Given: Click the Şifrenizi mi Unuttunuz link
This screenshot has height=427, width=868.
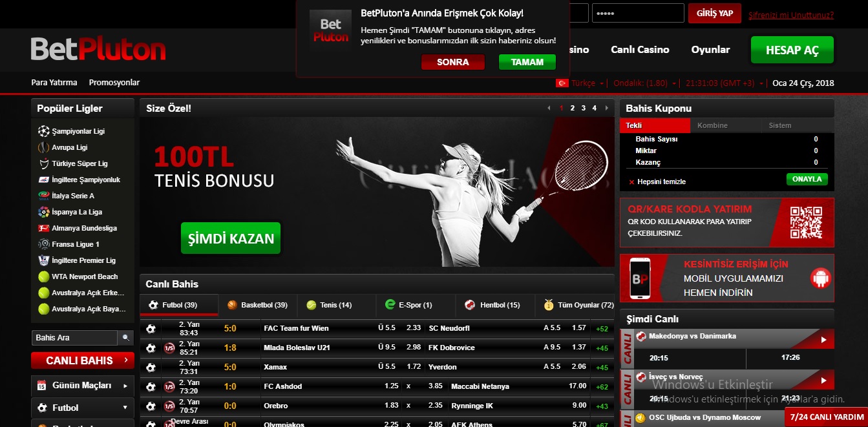Looking at the screenshot, I should pyautogui.click(x=791, y=16).
